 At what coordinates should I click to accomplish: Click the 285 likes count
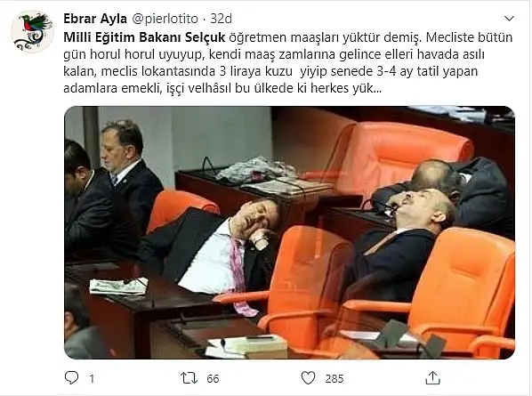point(335,379)
